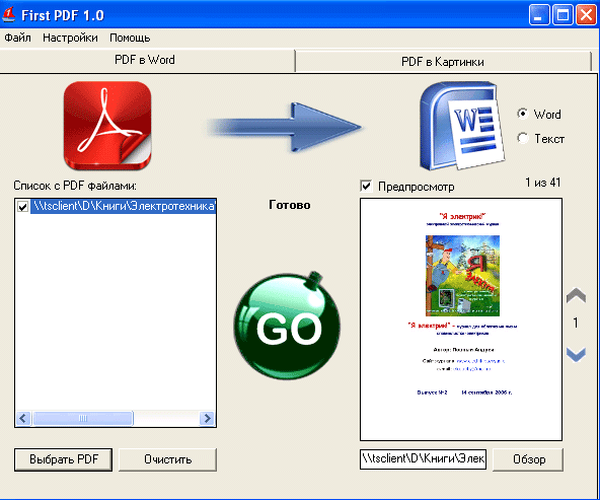600x500 pixels.
Task: Click the green GO convert button
Action: (x=281, y=324)
